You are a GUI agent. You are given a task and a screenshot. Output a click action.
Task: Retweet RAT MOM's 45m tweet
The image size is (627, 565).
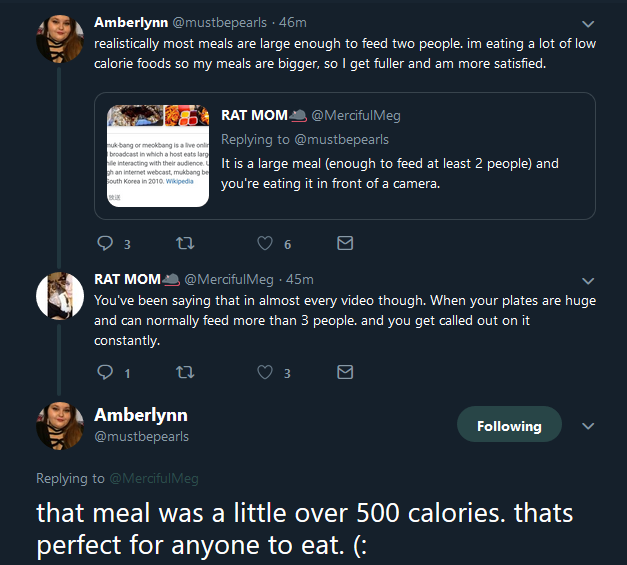point(185,372)
